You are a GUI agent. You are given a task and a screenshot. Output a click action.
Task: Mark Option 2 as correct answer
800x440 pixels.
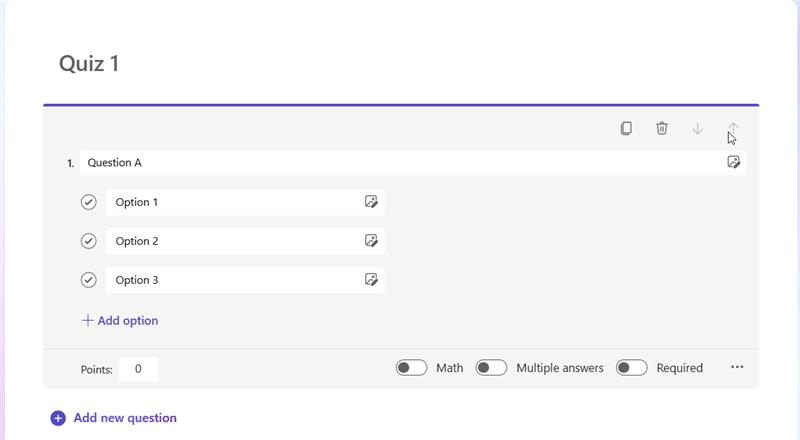(89, 241)
